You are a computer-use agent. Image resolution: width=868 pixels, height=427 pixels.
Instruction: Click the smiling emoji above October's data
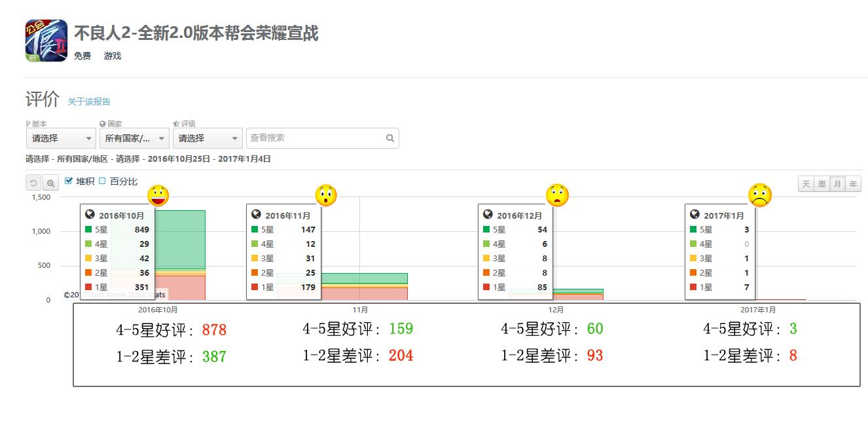(x=157, y=195)
